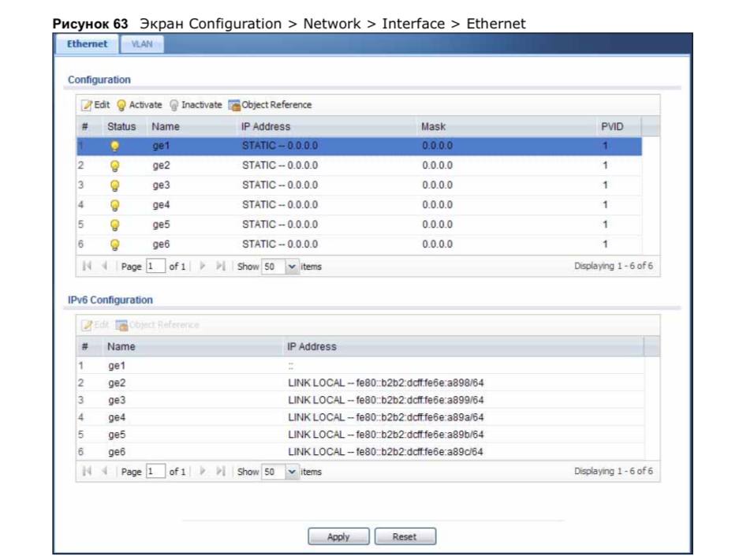Viewport: 739px width, 560px height.
Task: Select ge1 row in Configuration table
Action: pos(359,146)
